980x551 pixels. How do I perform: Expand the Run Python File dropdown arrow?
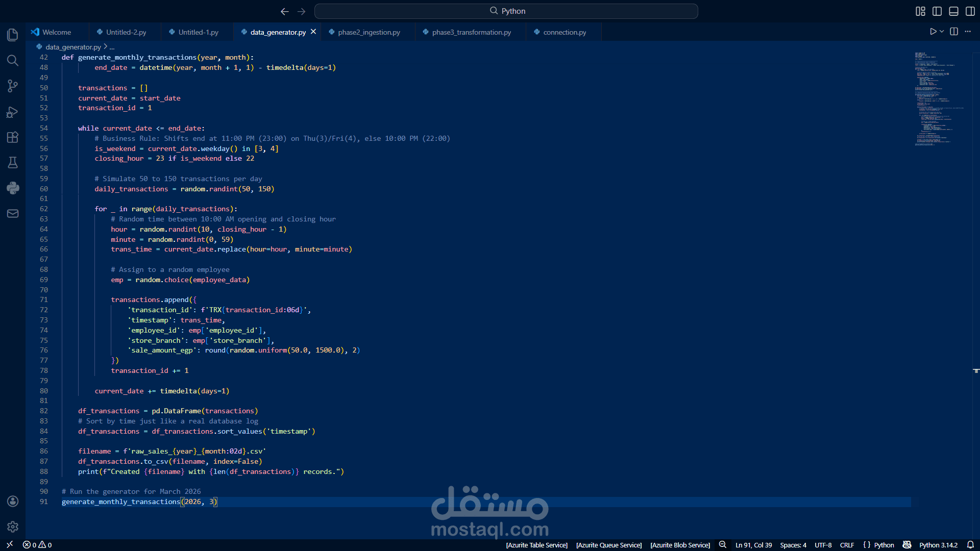[942, 32]
